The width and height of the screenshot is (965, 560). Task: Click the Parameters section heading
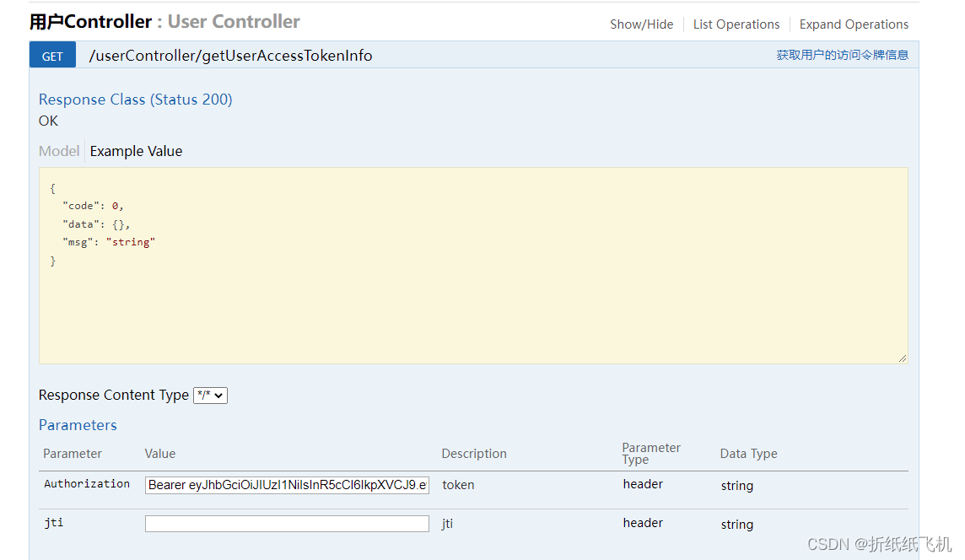pyautogui.click(x=78, y=424)
